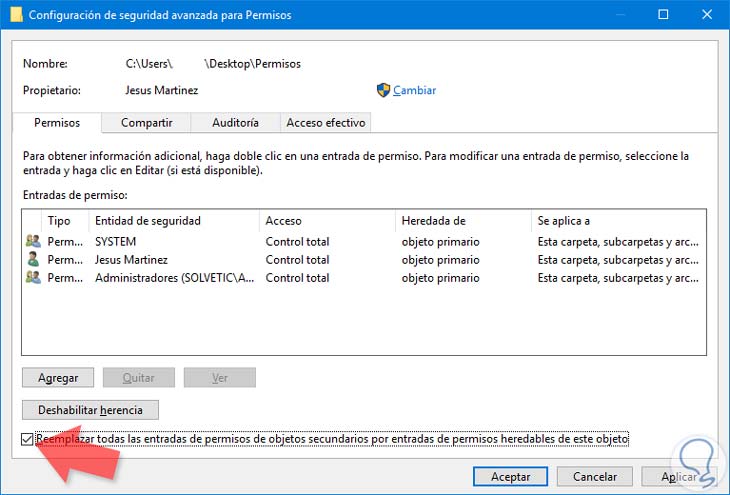The width and height of the screenshot is (730, 495).
Task: Switch to the Compartir tab
Action: click(146, 123)
